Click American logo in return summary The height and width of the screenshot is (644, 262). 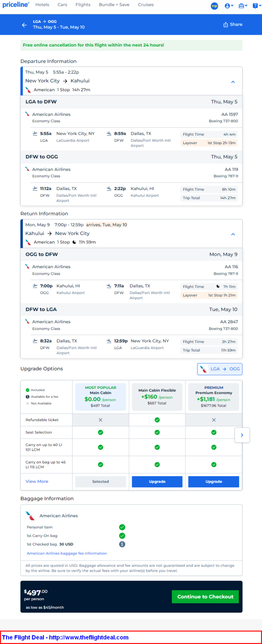coord(29,242)
